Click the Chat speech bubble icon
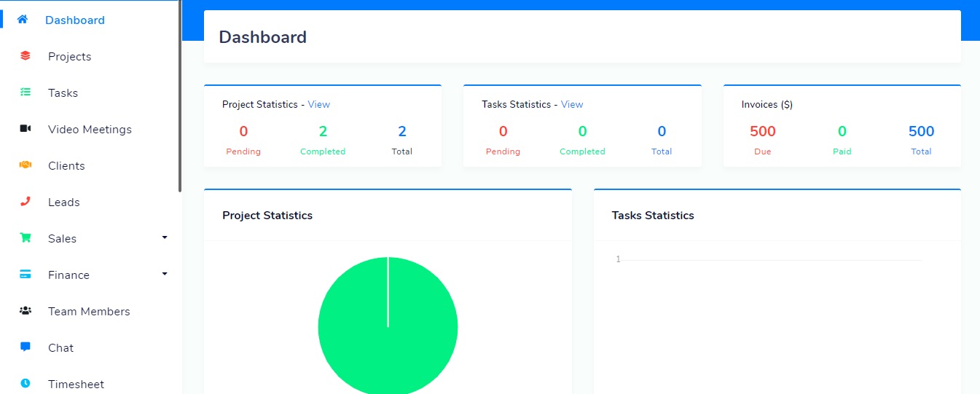 pos(26,347)
